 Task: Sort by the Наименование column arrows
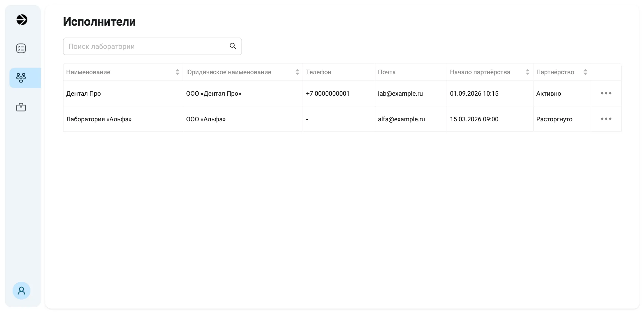coord(177,72)
